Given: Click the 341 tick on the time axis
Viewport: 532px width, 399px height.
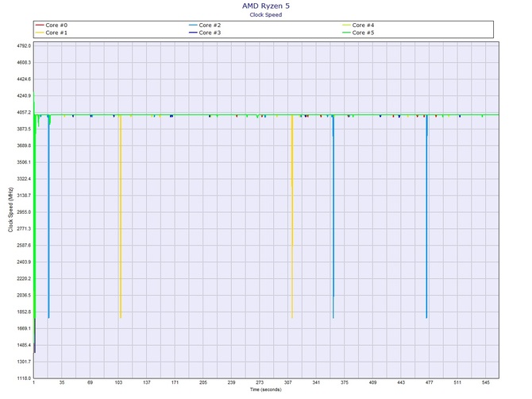Looking at the screenshot, I should point(316,382).
